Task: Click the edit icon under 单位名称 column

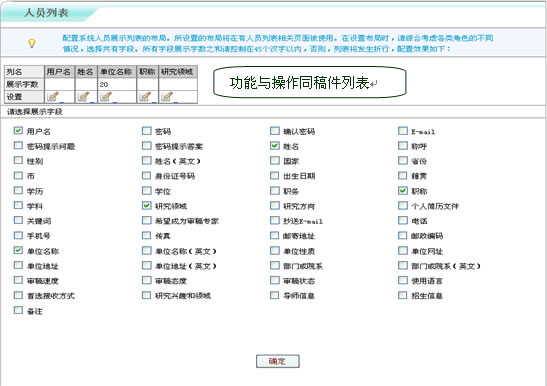Action: point(106,96)
